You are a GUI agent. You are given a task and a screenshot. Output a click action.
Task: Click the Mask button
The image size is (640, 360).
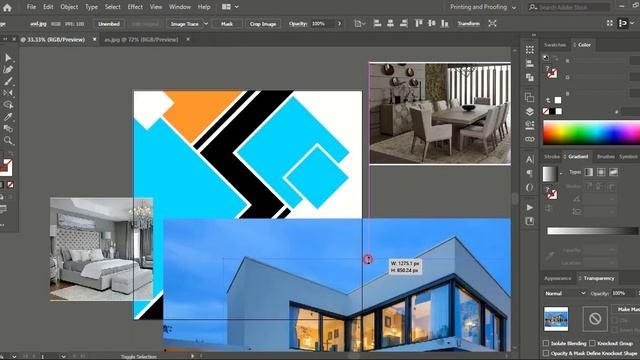[x=227, y=24]
